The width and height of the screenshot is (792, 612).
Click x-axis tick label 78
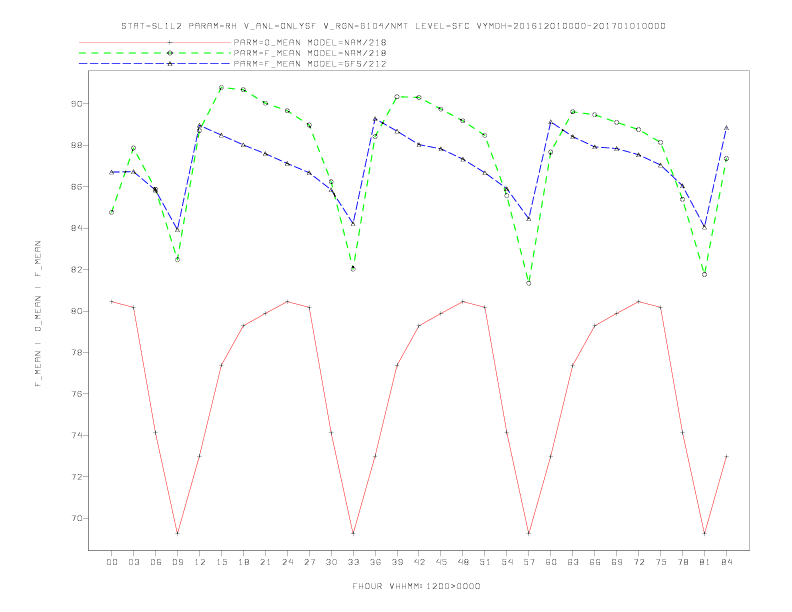[683, 562]
